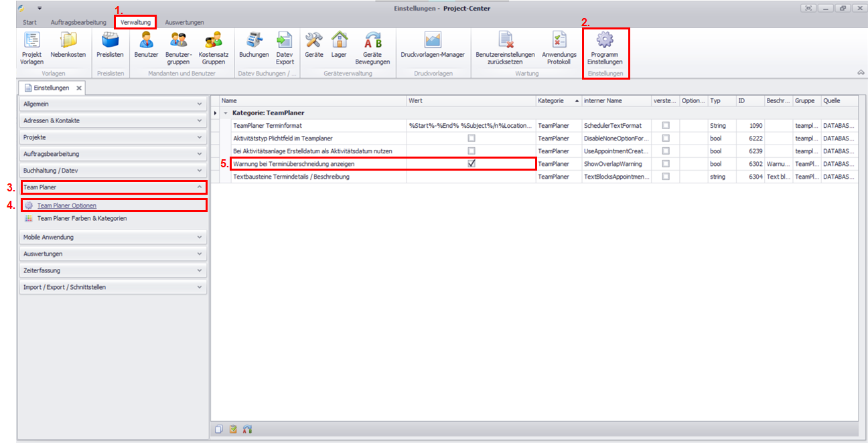The height and width of the screenshot is (443, 868).
Task: Open Geräte Bewegungen in ribbon
Action: 372,48
